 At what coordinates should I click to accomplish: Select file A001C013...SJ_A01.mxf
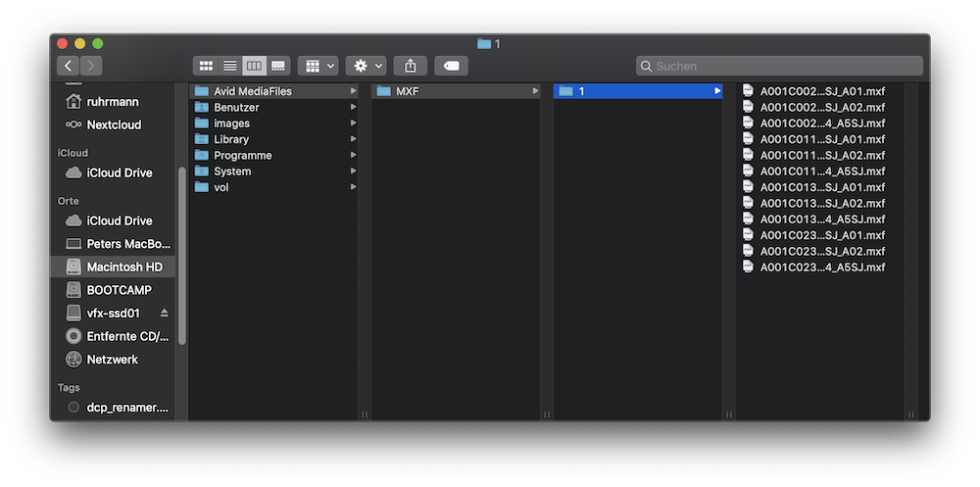coord(822,187)
